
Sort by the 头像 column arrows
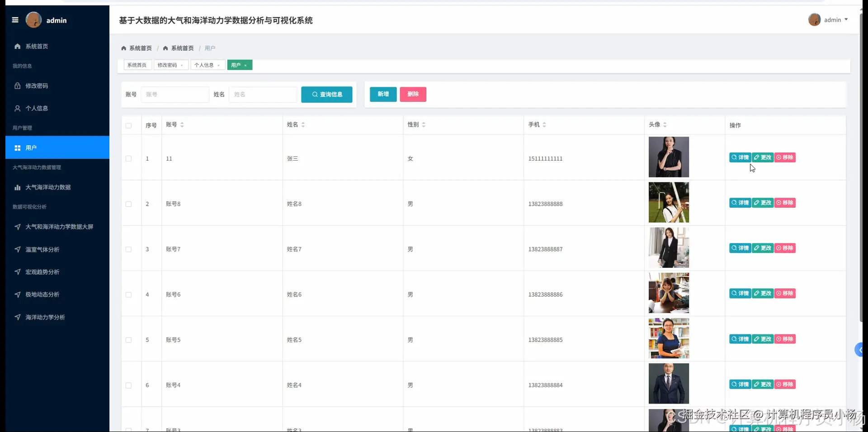[x=665, y=125]
